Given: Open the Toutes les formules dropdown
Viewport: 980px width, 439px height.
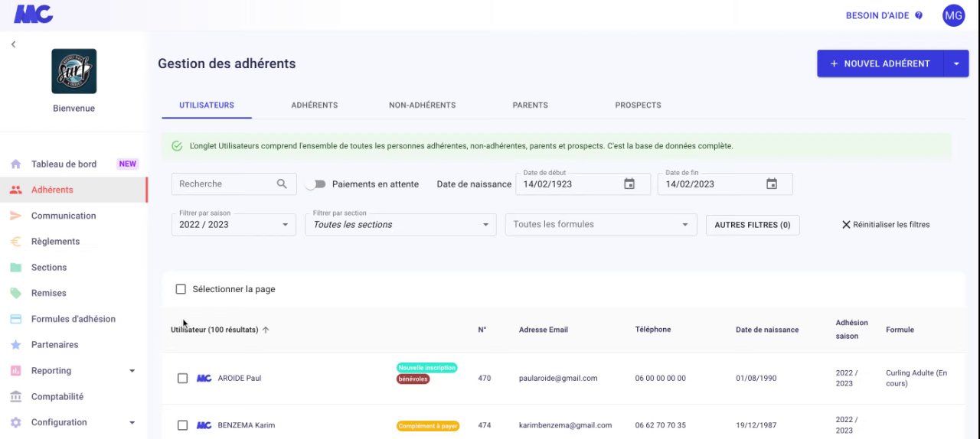Looking at the screenshot, I should tap(600, 225).
